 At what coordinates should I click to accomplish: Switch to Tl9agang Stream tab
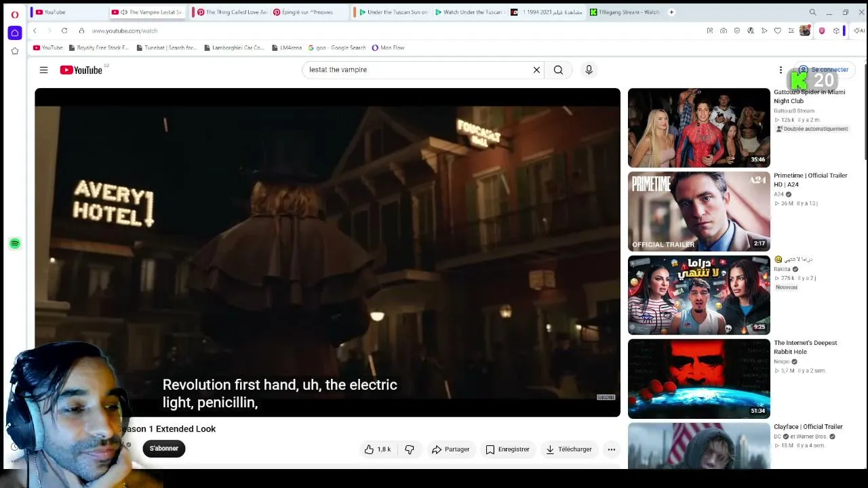tap(625, 12)
